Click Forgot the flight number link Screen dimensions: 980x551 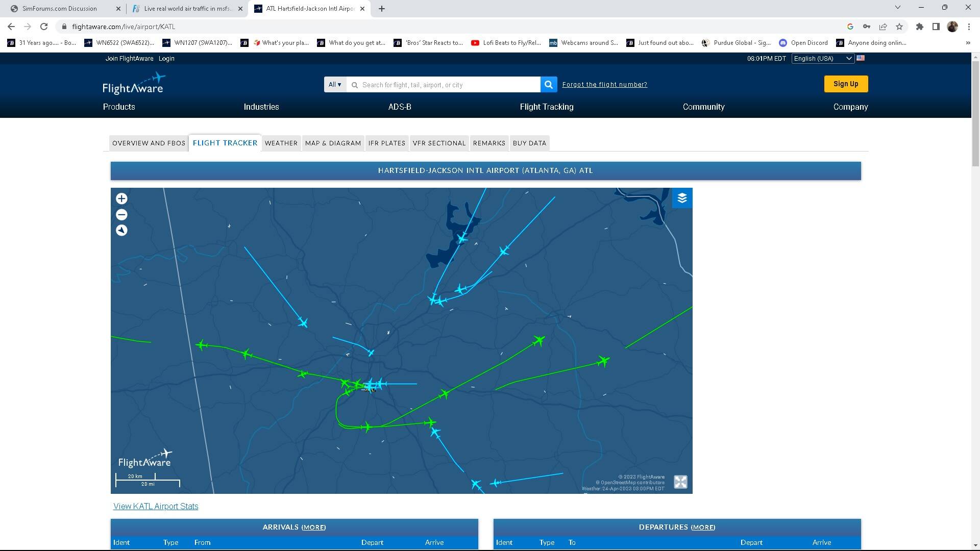point(604,85)
